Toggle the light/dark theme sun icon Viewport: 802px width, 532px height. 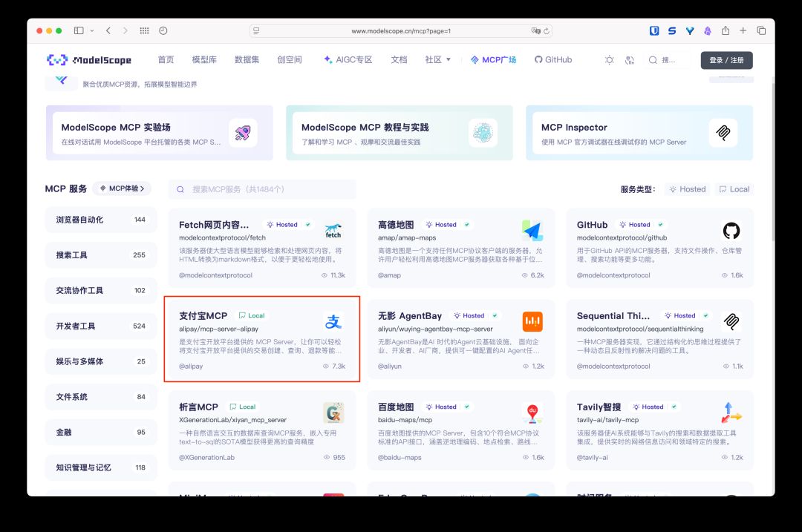[x=609, y=59]
